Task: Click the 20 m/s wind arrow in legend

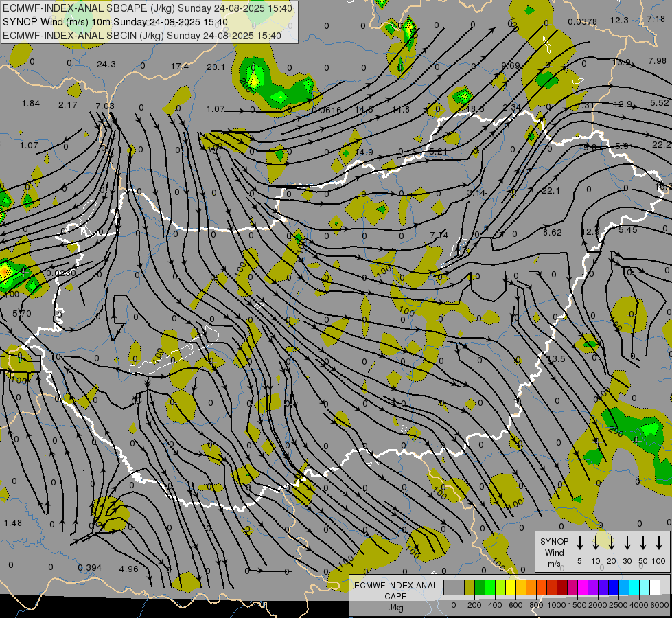Action: (611, 543)
